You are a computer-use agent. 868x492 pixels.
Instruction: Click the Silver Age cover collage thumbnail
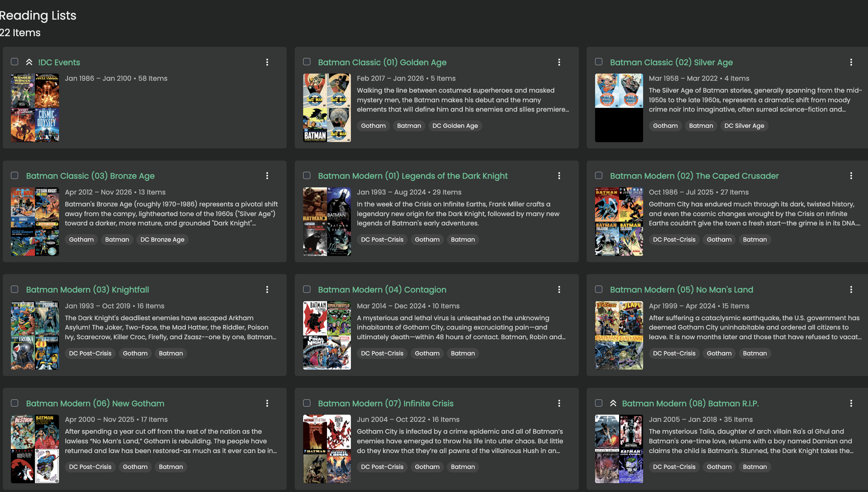coord(619,108)
